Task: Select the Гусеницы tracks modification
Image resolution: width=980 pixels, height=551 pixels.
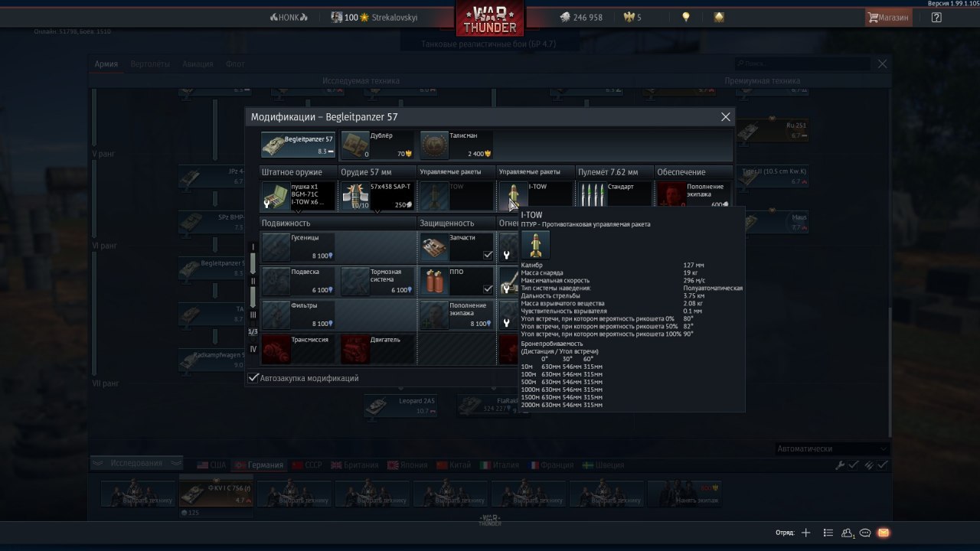Action: point(298,247)
